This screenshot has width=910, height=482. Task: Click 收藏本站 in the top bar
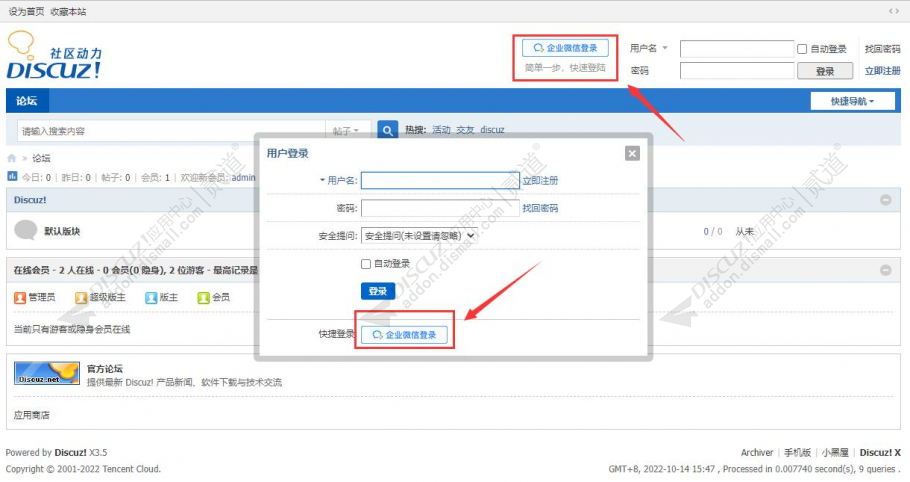tap(68, 12)
